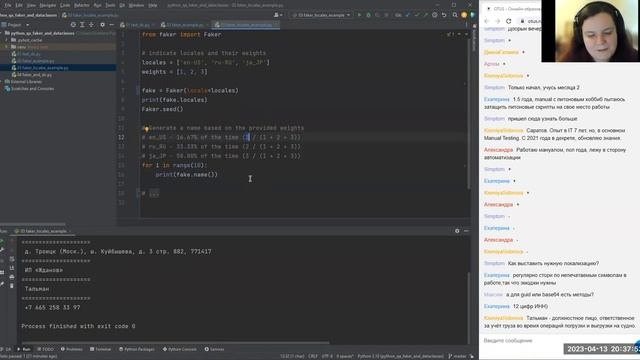
Task: Open the user account dropdown in toolbar
Action: (x=278, y=15)
